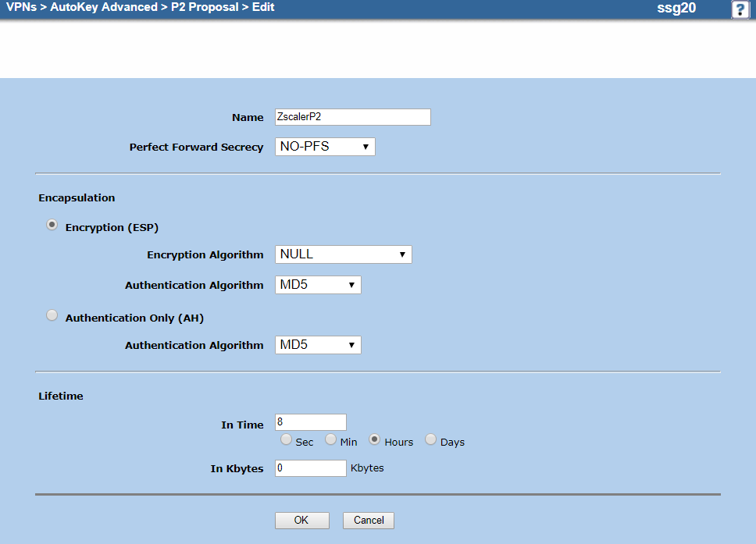Open the AH Authentication Algorithm dropdown
Viewport: 756px width, 544px height.
[318, 345]
